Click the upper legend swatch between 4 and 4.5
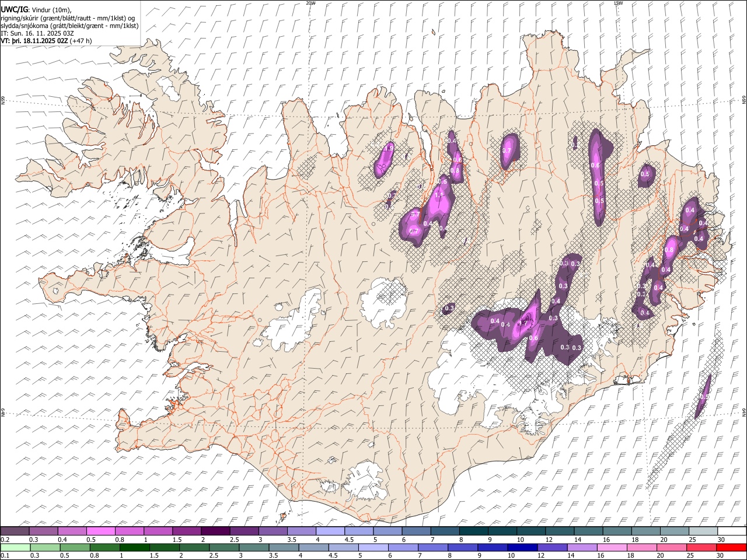This screenshot has height=560, width=747. 330,531
